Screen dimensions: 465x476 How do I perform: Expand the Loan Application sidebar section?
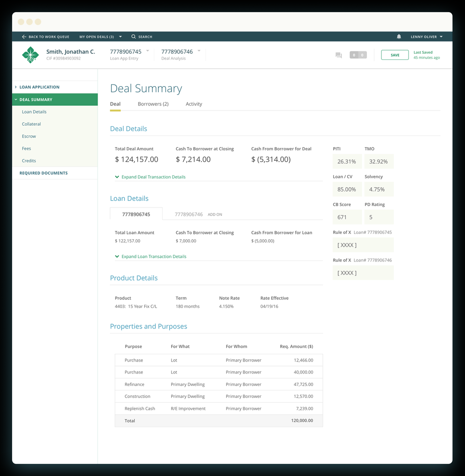(x=55, y=87)
